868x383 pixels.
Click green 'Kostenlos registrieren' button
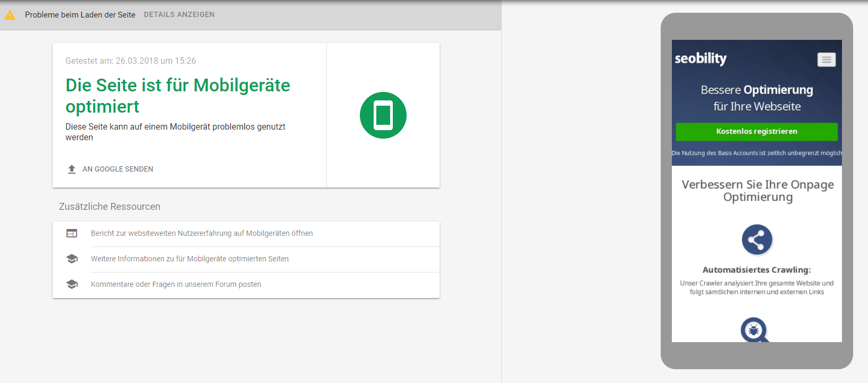click(x=757, y=131)
